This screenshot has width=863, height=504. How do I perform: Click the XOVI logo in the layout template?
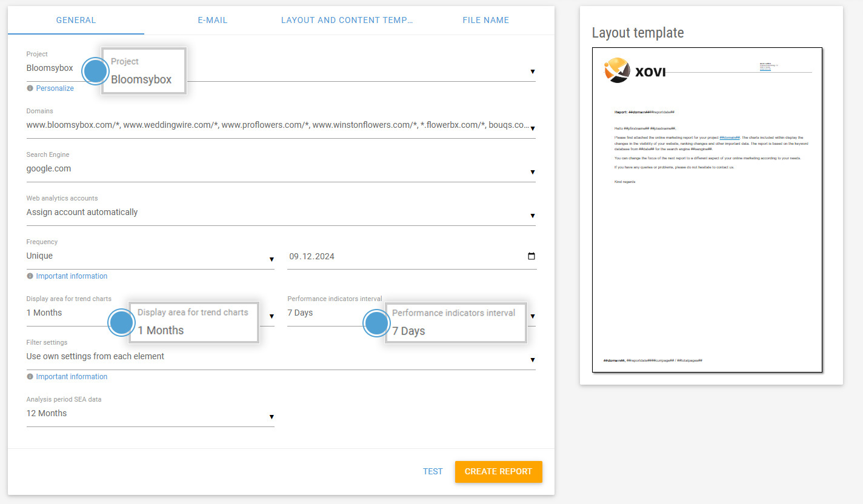635,70
